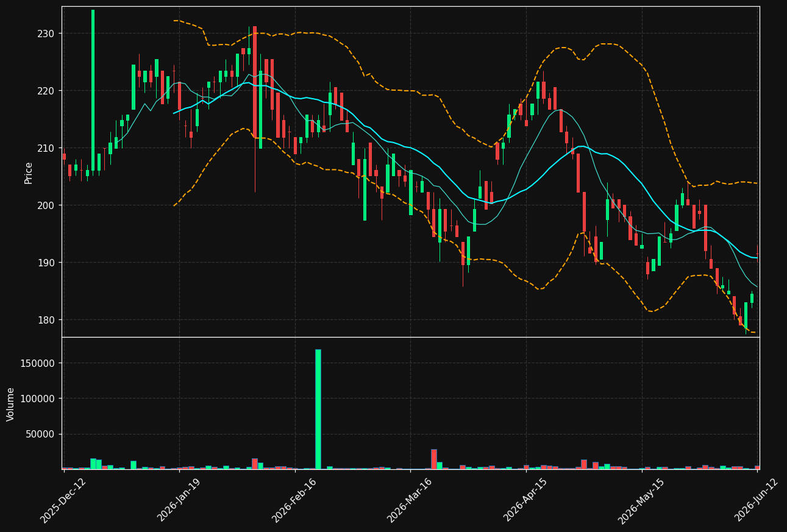787x532 pixels.
Task: Click the large red volume bar after Mar-16
Action: (434, 459)
